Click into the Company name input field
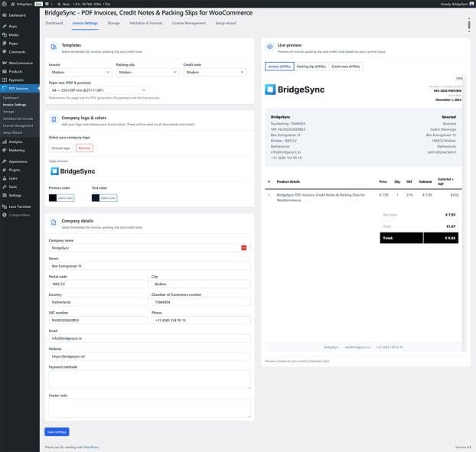The height and width of the screenshot is (452, 476). pos(150,248)
